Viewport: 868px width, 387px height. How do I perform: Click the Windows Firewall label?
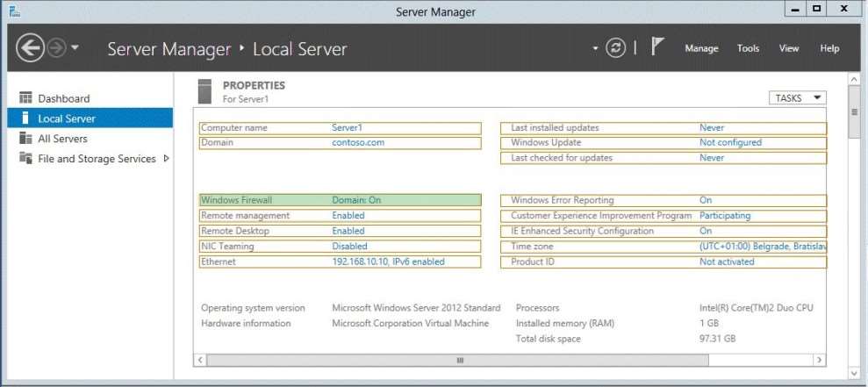(237, 200)
